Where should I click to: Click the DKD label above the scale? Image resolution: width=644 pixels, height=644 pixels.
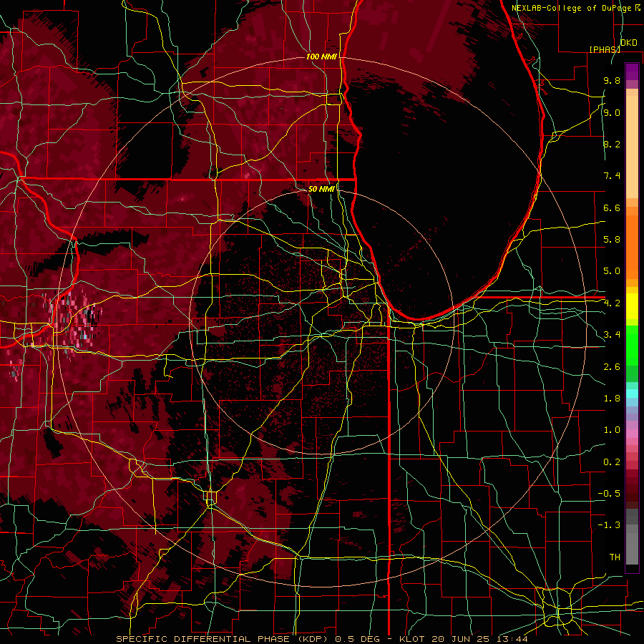pyautogui.click(x=629, y=43)
